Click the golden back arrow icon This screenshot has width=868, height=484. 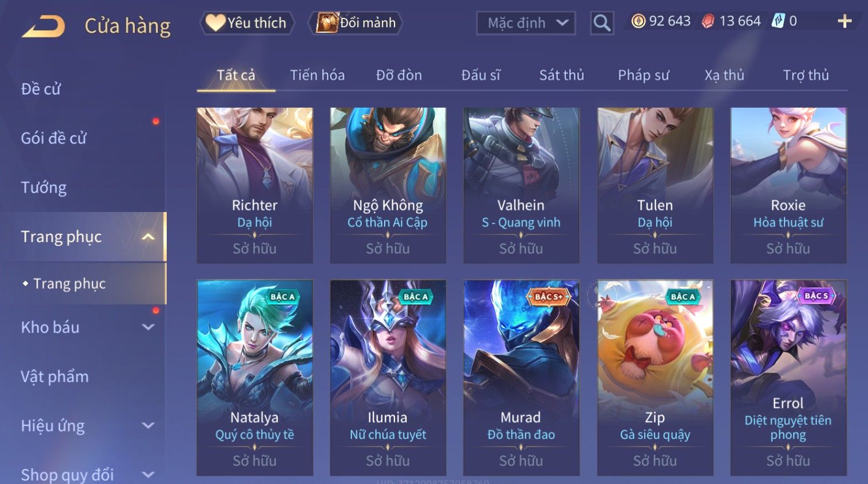click(43, 27)
